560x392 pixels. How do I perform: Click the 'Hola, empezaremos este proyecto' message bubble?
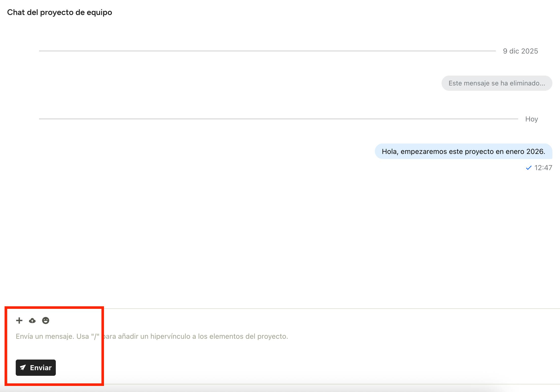coord(463,151)
